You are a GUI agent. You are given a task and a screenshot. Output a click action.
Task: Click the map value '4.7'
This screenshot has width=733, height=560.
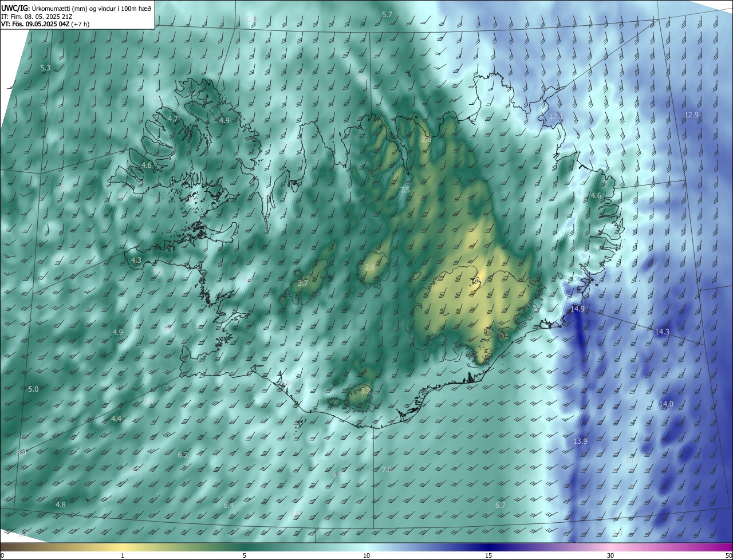173,119
